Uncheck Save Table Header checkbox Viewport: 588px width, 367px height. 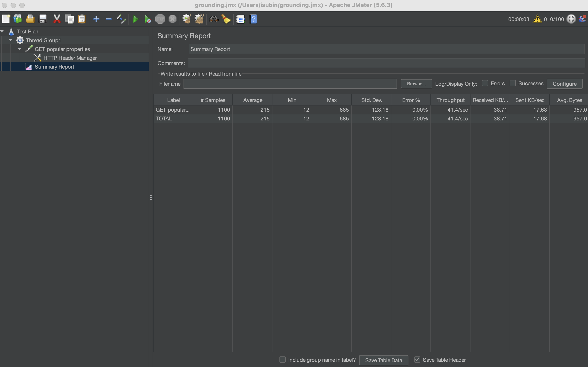coord(417,360)
